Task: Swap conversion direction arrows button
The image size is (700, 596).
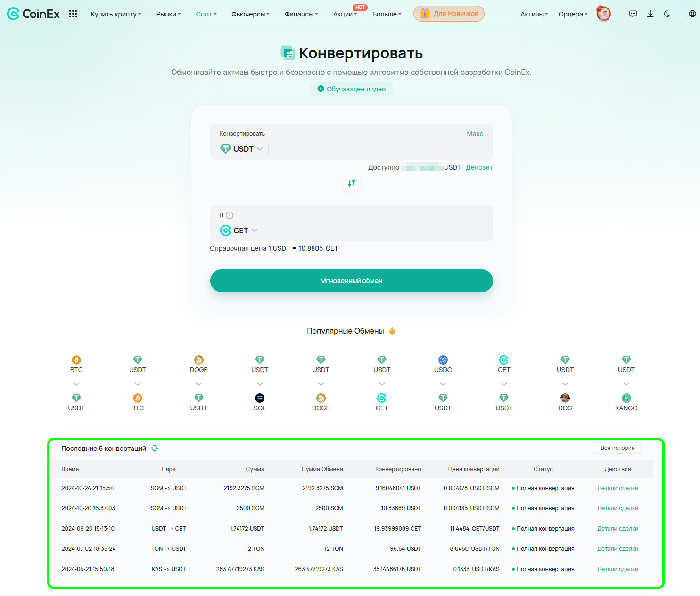Action: click(352, 183)
